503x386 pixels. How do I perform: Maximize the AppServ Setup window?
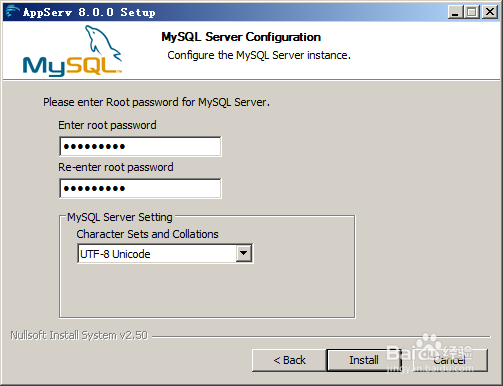coord(471,12)
